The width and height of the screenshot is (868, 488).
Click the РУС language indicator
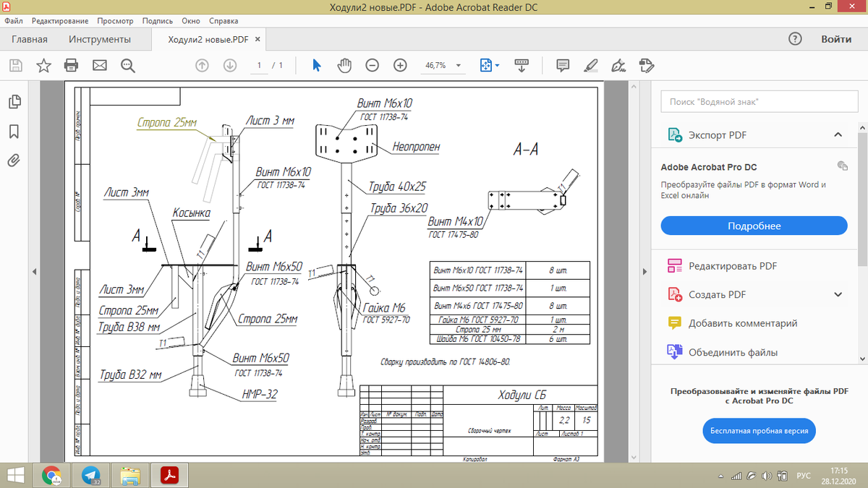(x=804, y=476)
